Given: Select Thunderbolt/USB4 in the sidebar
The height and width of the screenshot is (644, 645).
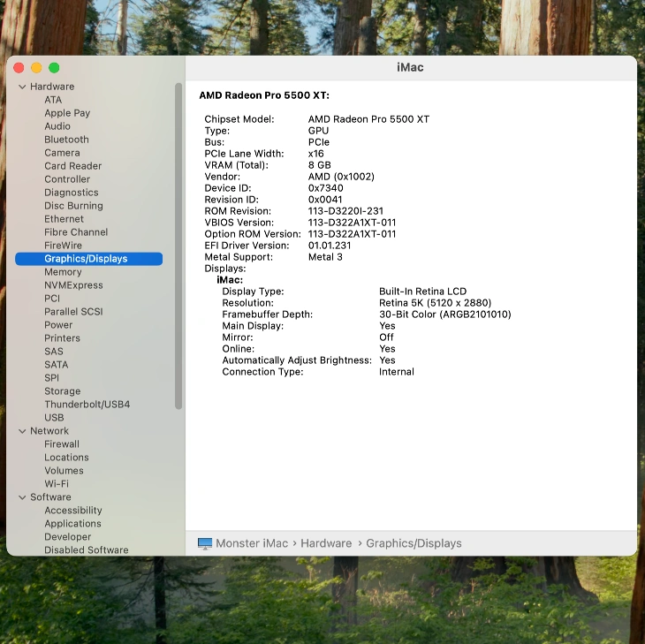Looking at the screenshot, I should point(87,405).
